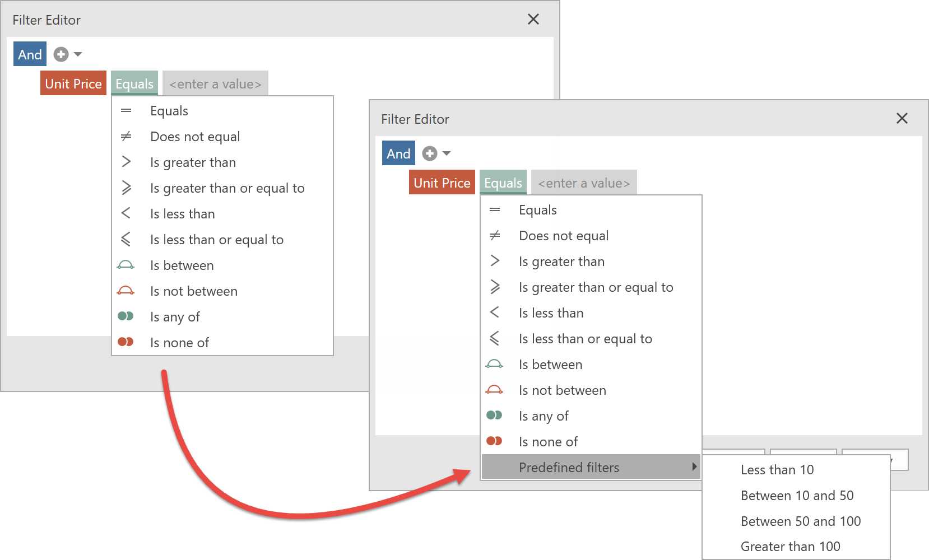Image resolution: width=929 pixels, height=560 pixels.
Task: Select 'Less than 10' predefined filter
Action: pyautogui.click(x=777, y=470)
